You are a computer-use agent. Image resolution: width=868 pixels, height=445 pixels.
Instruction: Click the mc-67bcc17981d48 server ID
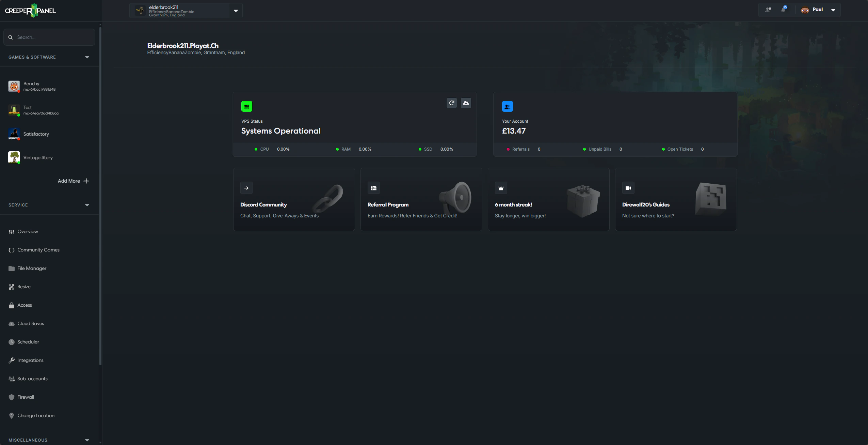[x=39, y=90]
